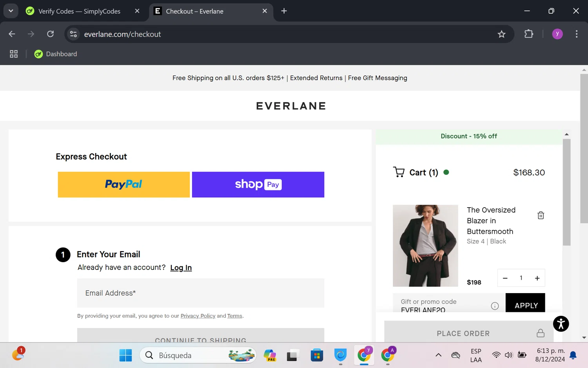This screenshot has width=588, height=368.
Task: Open site information icon in address bar
Action: tap(73, 34)
